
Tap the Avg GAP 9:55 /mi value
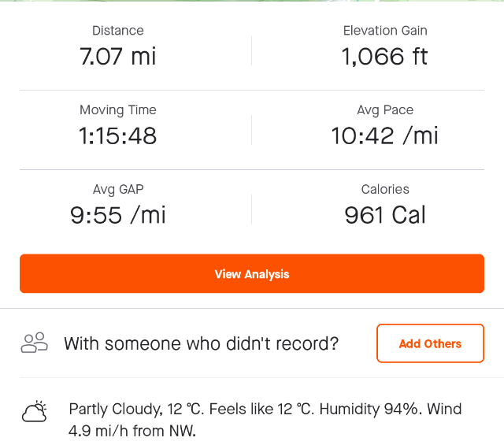tap(118, 215)
